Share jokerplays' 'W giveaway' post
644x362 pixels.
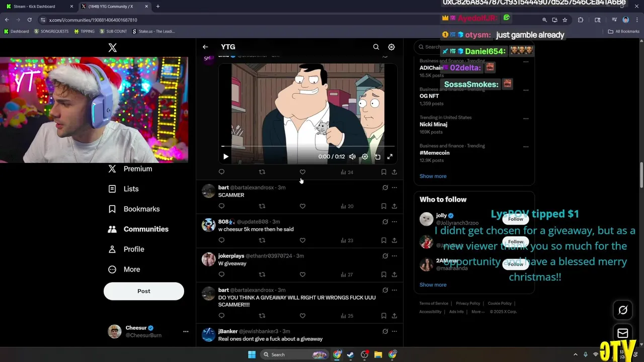(394, 275)
